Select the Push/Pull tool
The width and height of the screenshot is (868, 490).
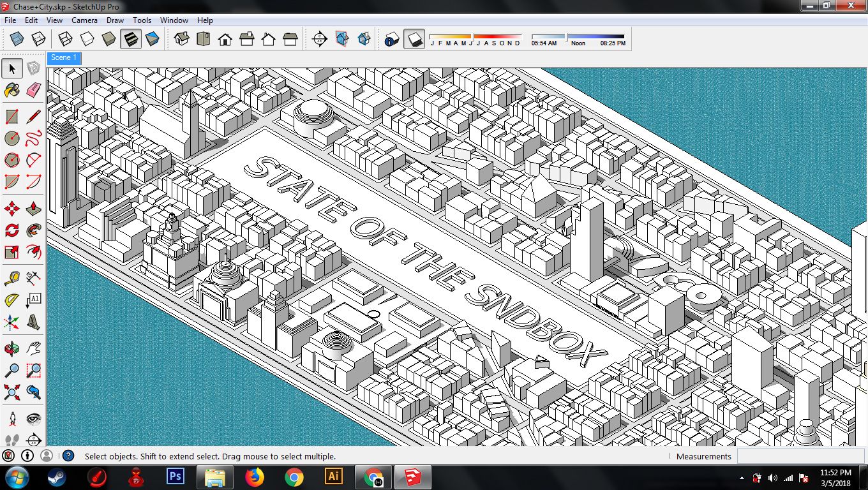(x=33, y=209)
